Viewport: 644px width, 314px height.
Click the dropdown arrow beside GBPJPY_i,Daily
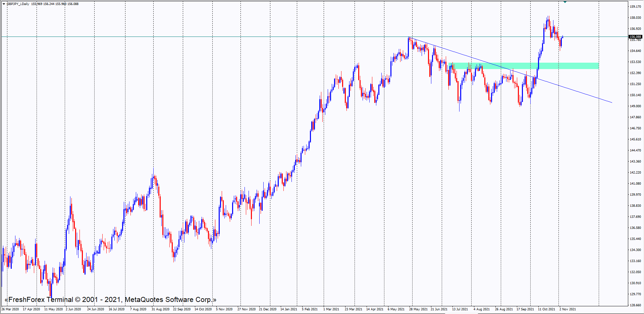tap(4, 4)
